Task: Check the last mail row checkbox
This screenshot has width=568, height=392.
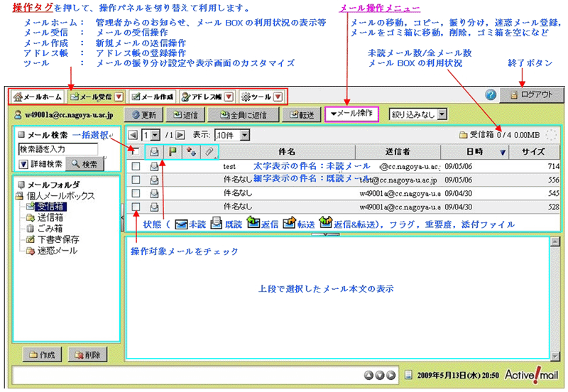Action: pos(136,207)
